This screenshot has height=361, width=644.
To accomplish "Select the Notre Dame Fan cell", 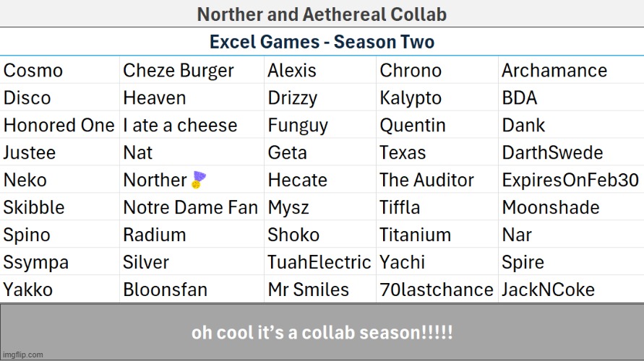I will click(192, 207).
